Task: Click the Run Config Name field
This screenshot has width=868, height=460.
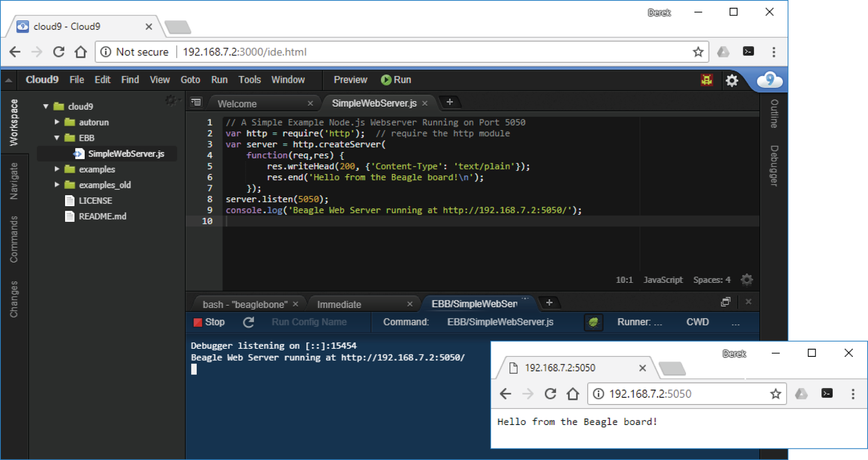Action: pyautogui.click(x=309, y=322)
